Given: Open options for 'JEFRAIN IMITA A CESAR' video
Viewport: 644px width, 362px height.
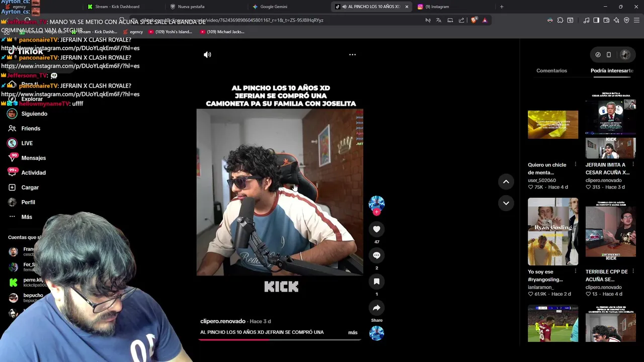Looking at the screenshot, I should (x=633, y=165).
